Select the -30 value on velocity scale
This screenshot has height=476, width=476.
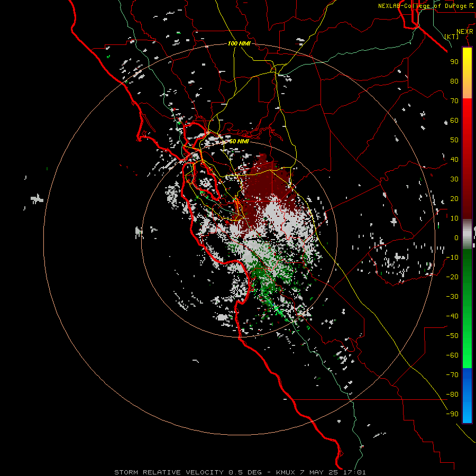pyautogui.click(x=452, y=297)
